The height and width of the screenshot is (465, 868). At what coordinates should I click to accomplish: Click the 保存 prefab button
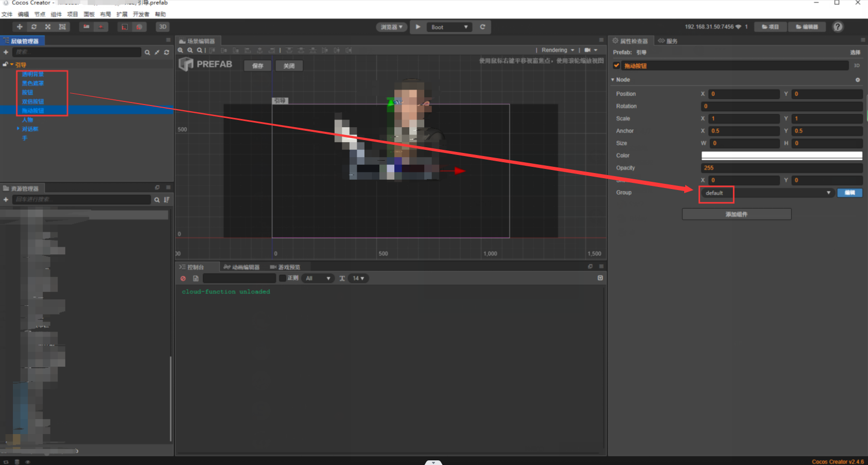pos(258,66)
